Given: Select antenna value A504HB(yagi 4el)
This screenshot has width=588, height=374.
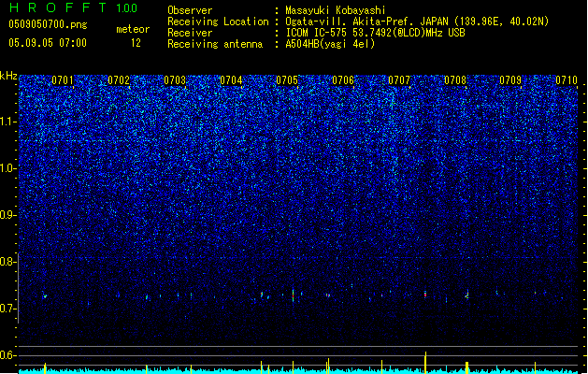Looking at the screenshot, I should click(330, 44).
